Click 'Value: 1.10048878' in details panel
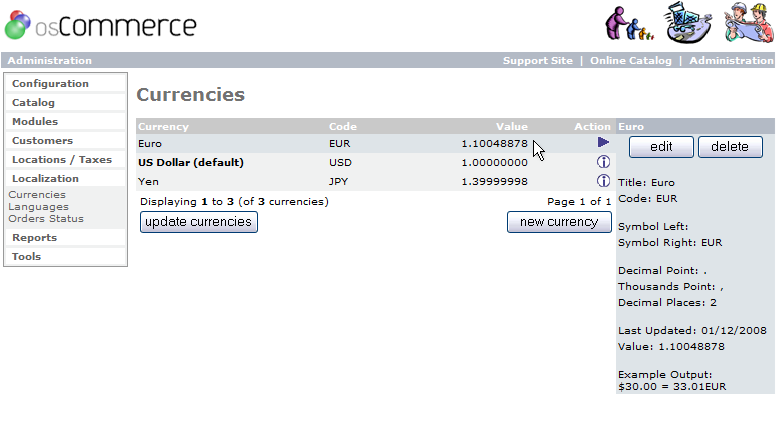Viewport: 776px width, 422px height. (671, 346)
